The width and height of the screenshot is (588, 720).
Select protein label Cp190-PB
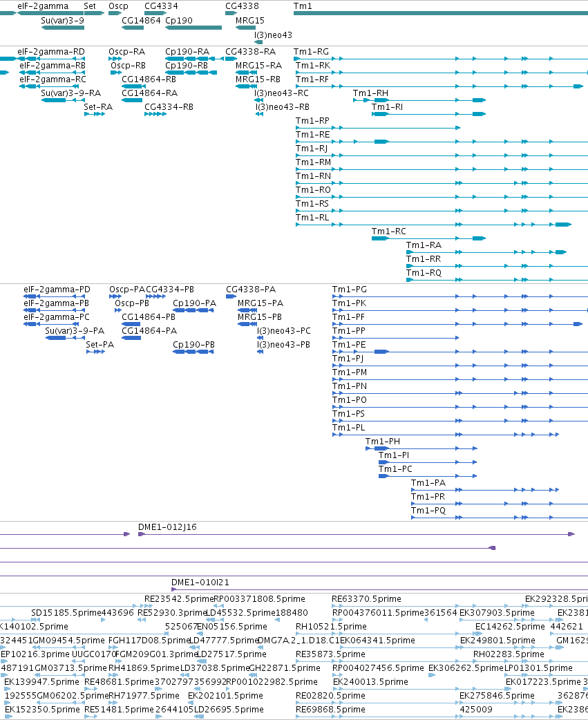pos(193,344)
